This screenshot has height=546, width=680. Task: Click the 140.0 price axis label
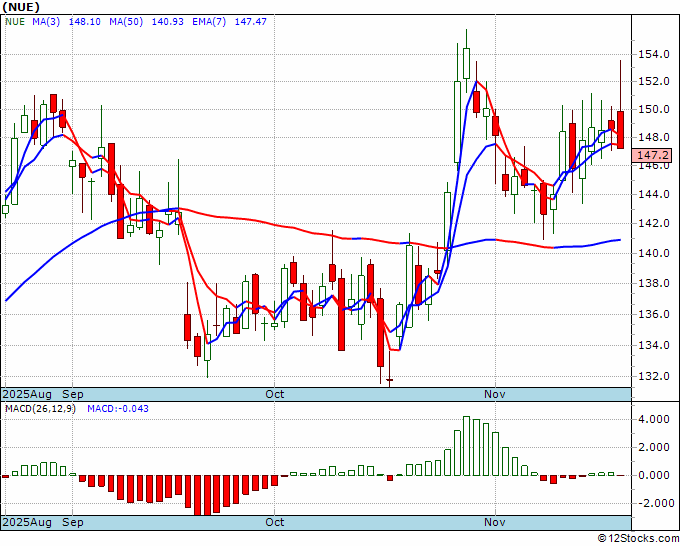click(x=654, y=253)
